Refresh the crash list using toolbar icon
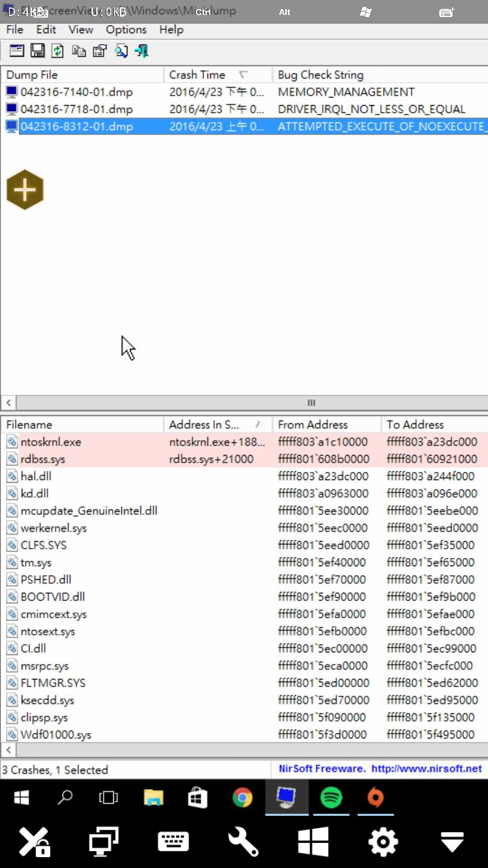Screen dimensions: 488x868 pos(58,51)
